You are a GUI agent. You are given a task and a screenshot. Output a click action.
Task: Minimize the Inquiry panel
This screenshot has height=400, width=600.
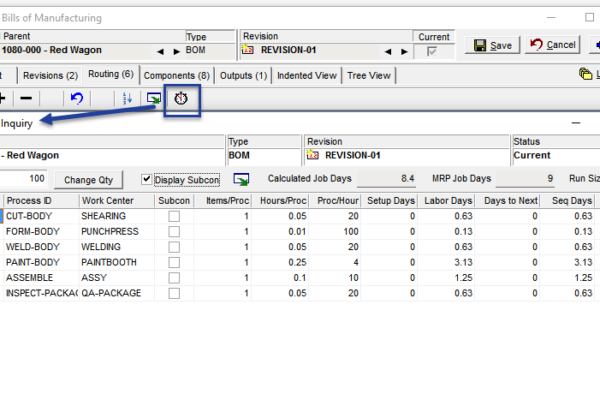pos(576,123)
